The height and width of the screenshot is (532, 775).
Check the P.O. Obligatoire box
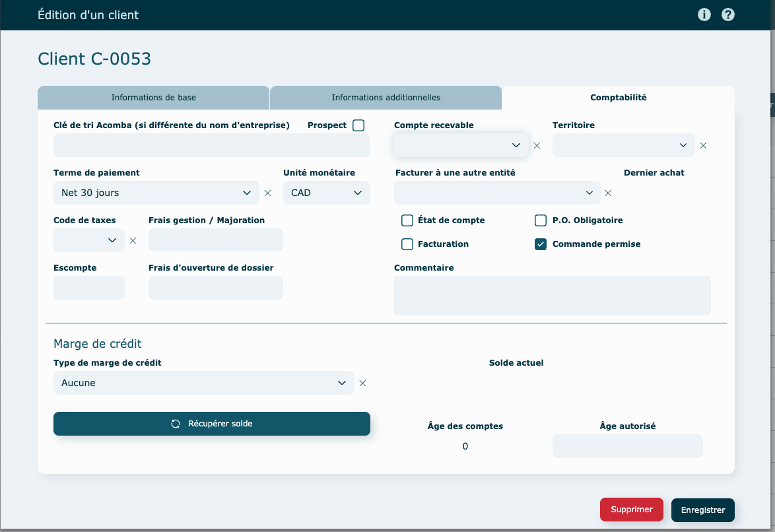point(541,220)
